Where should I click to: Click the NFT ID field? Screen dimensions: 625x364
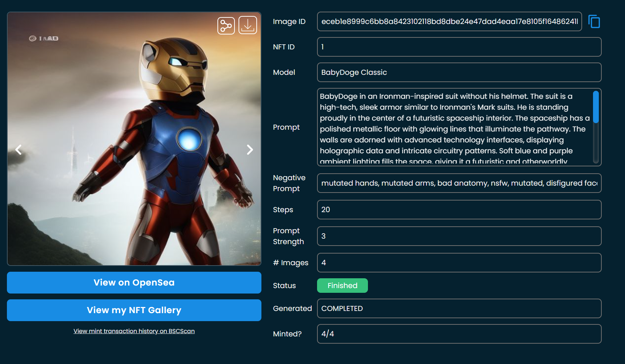pyautogui.click(x=459, y=47)
